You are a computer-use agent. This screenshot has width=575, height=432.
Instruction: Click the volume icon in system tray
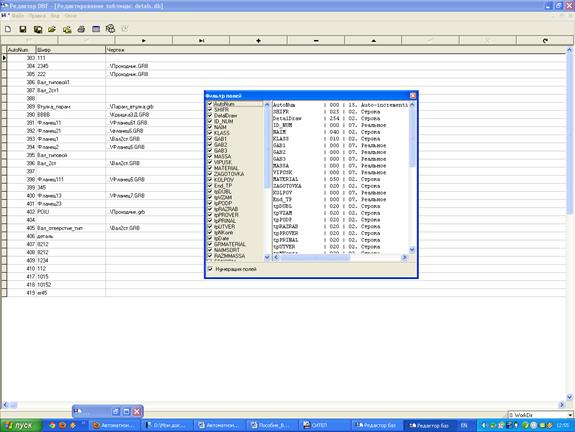(x=484, y=425)
